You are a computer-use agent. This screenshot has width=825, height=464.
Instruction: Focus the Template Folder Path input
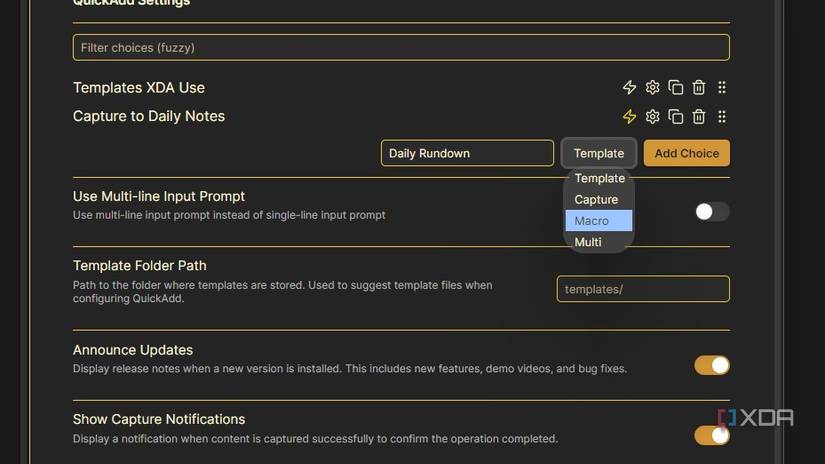pyautogui.click(x=643, y=289)
